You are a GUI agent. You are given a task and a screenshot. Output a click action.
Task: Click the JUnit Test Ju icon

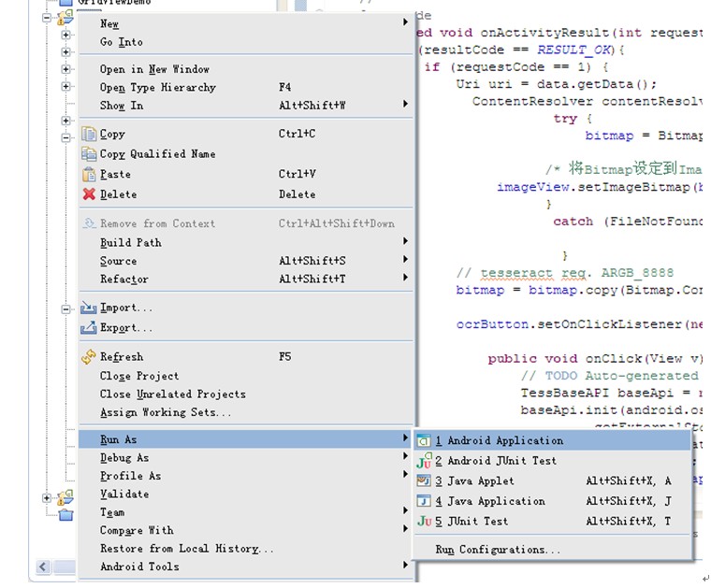click(x=424, y=521)
